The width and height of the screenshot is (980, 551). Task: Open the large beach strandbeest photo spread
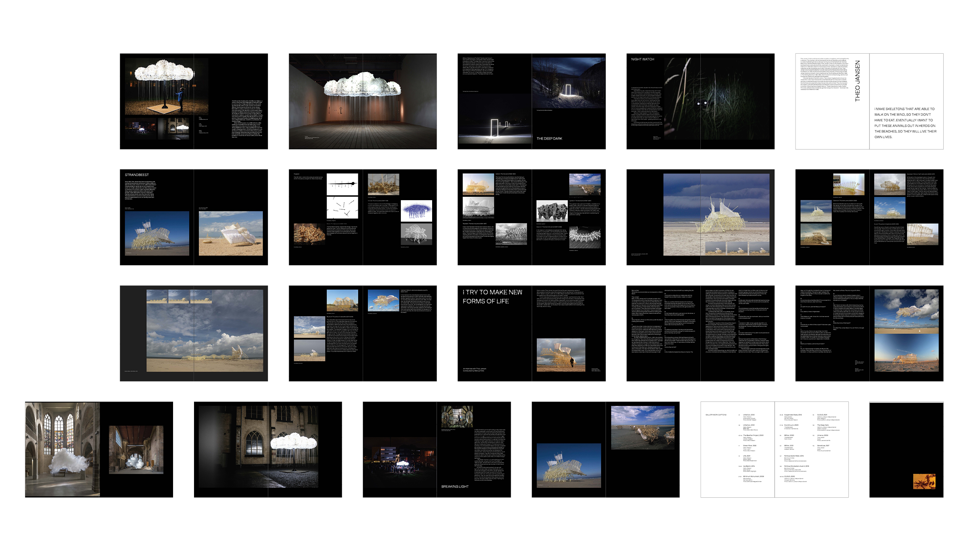pos(700,217)
